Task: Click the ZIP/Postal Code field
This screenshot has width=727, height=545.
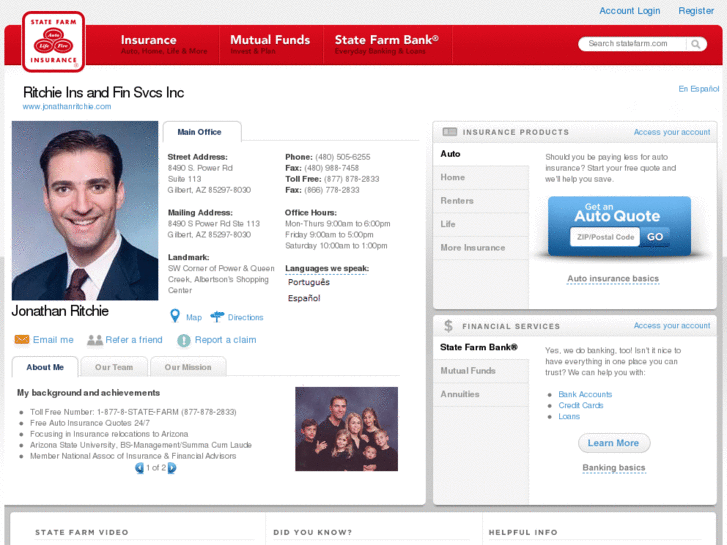Action: [605, 237]
